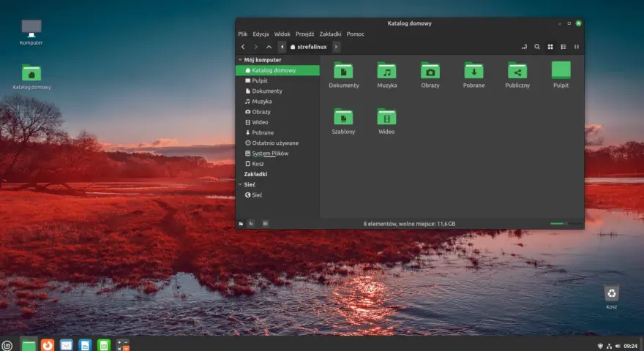Go up to the parent directory

click(269, 47)
